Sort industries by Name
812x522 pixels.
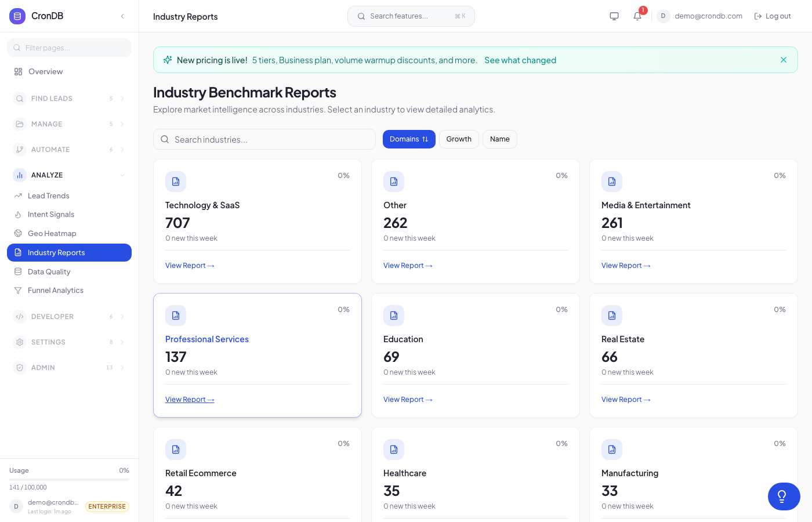499,139
